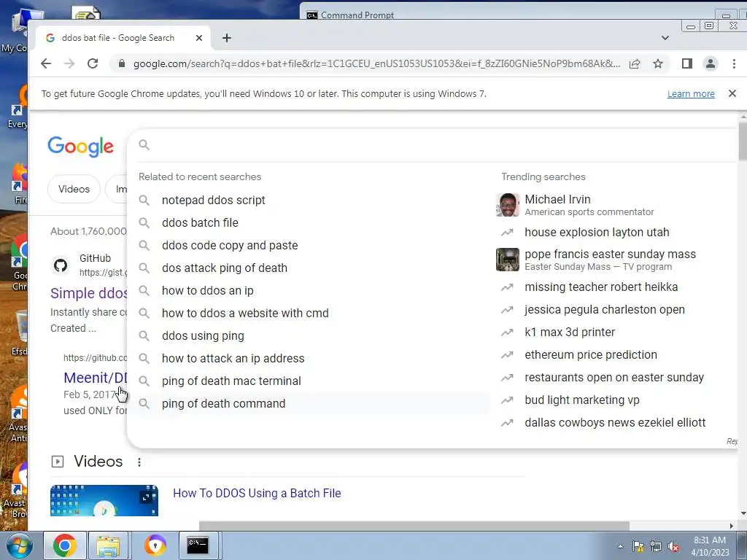Open the Videos section three-dot options
Image resolution: width=747 pixels, height=560 pixels.
pyautogui.click(x=139, y=462)
